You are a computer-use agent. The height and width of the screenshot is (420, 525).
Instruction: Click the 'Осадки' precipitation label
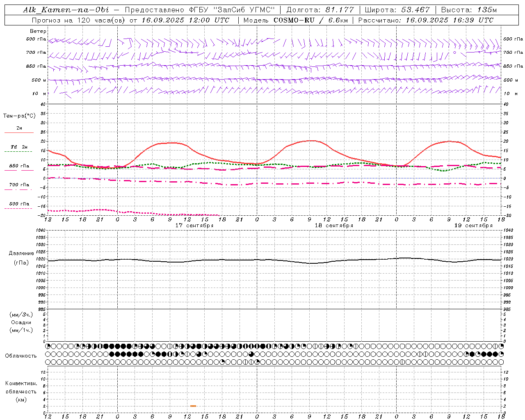click(21, 322)
